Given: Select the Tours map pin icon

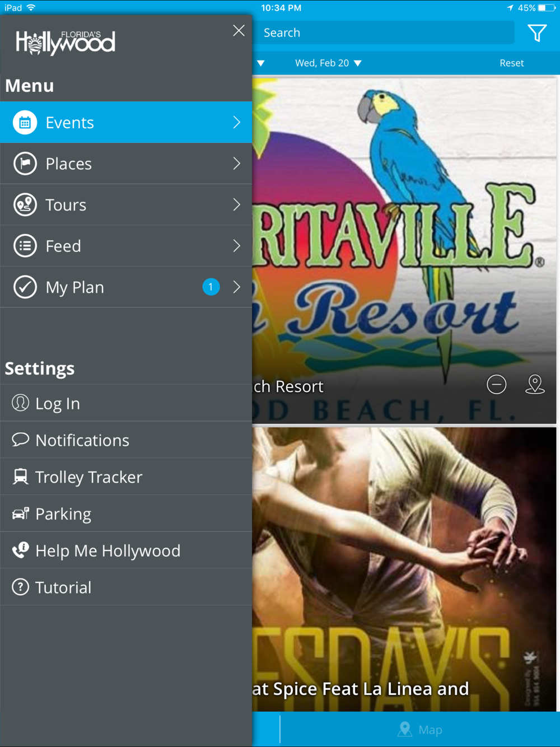Looking at the screenshot, I should click(25, 205).
